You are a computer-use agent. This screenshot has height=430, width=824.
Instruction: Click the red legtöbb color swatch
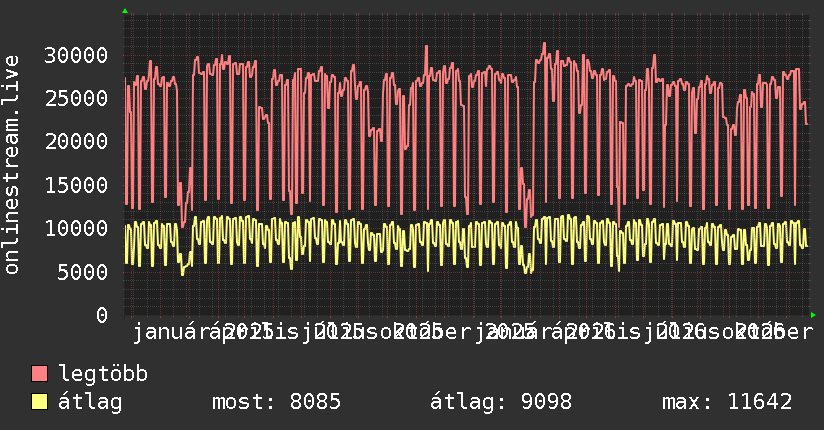pyautogui.click(x=39, y=373)
